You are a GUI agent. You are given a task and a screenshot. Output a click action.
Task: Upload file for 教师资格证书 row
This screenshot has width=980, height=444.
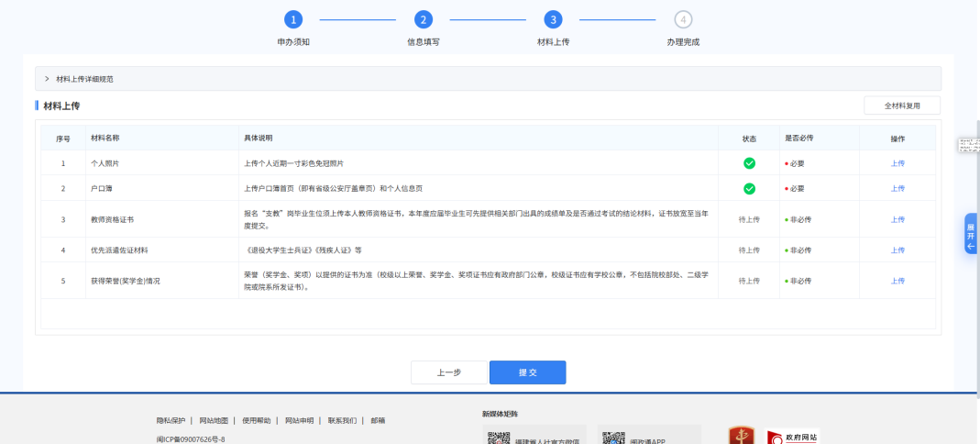click(x=897, y=220)
